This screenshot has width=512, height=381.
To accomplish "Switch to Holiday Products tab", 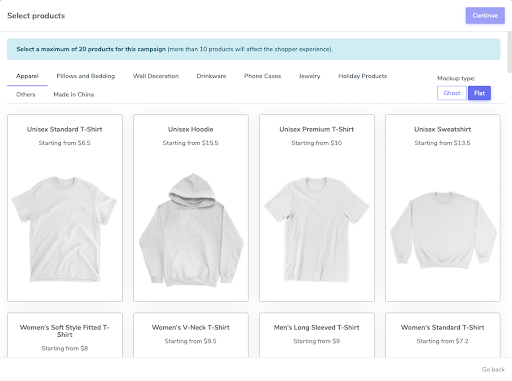I will [363, 76].
